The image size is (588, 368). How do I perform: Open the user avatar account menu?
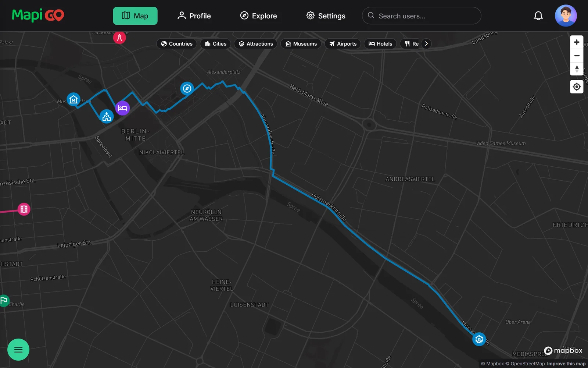(x=566, y=16)
